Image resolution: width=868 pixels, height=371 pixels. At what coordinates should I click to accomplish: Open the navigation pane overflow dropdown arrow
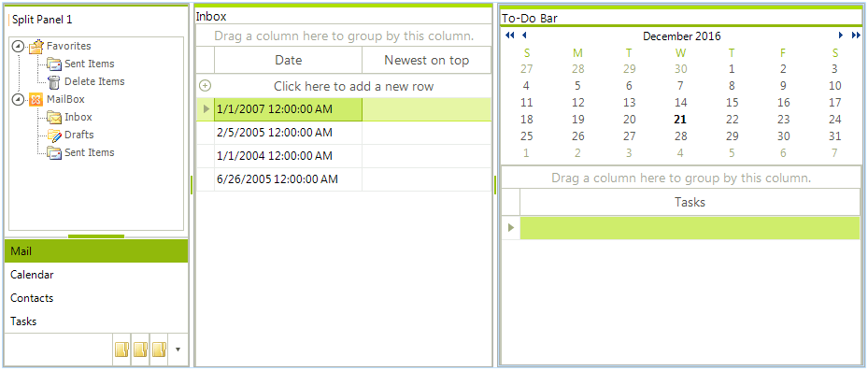178,350
